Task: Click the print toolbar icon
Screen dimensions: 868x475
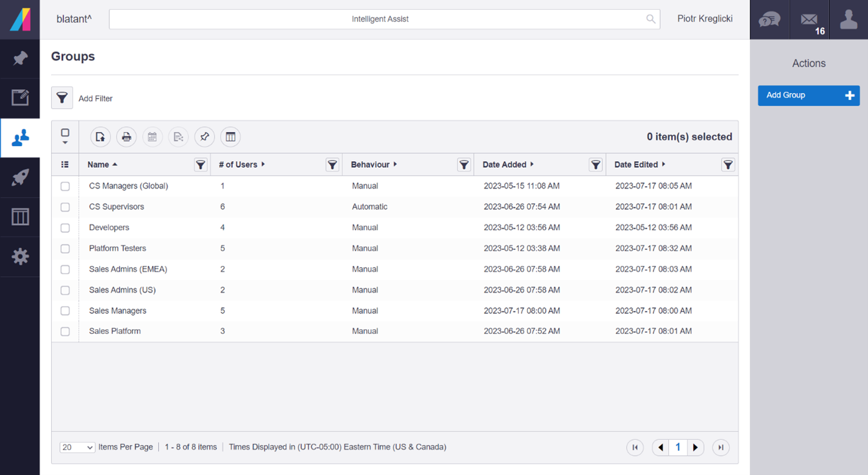Action: coord(126,137)
